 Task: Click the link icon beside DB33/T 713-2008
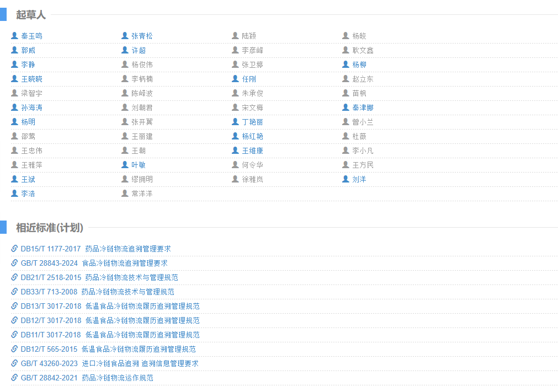[x=14, y=292]
